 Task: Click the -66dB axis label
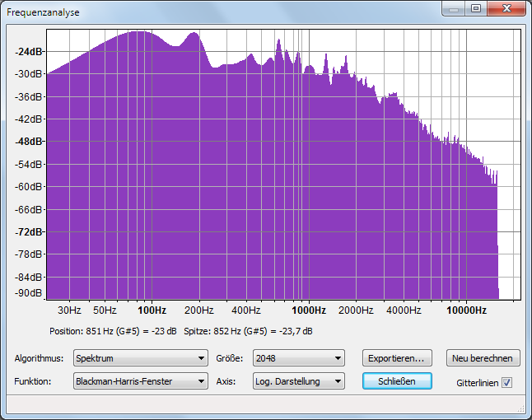click(29, 210)
